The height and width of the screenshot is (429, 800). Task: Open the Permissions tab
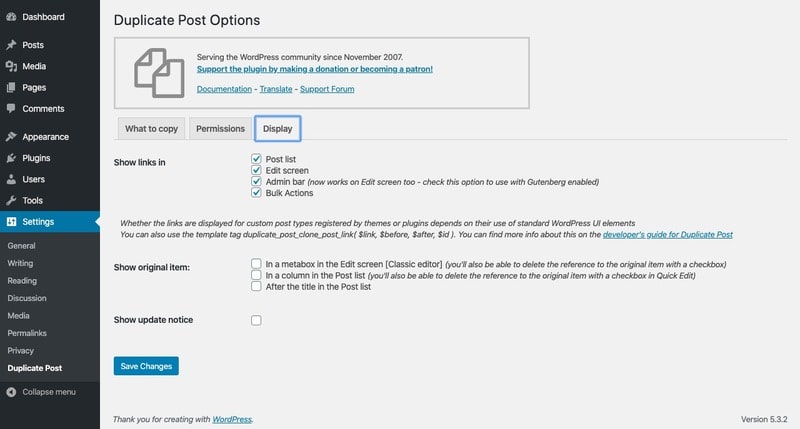(220, 129)
